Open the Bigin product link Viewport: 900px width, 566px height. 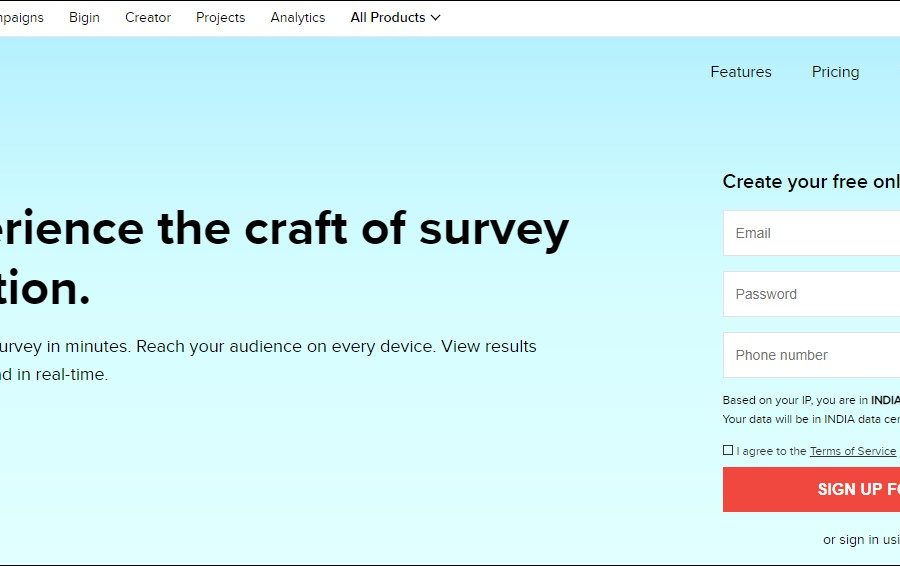pyautogui.click(x=84, y=18)
